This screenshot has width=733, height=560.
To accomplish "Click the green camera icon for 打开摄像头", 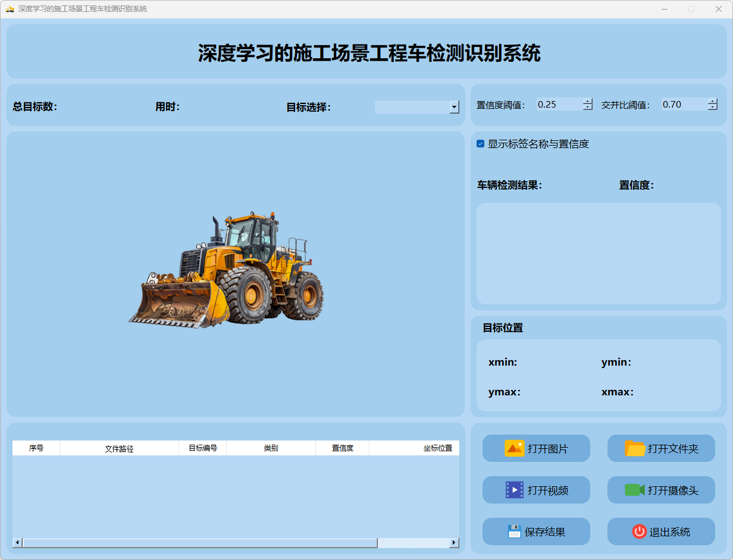I will [635, 490].
